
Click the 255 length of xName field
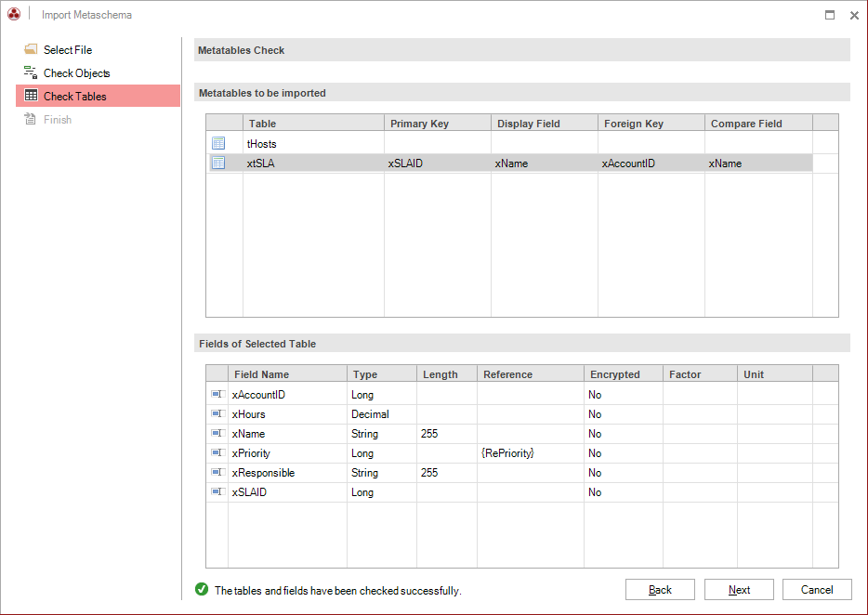(x=429, y=434)
